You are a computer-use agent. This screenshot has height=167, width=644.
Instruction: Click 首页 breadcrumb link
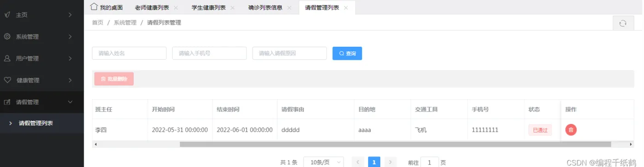pos(98,22)
